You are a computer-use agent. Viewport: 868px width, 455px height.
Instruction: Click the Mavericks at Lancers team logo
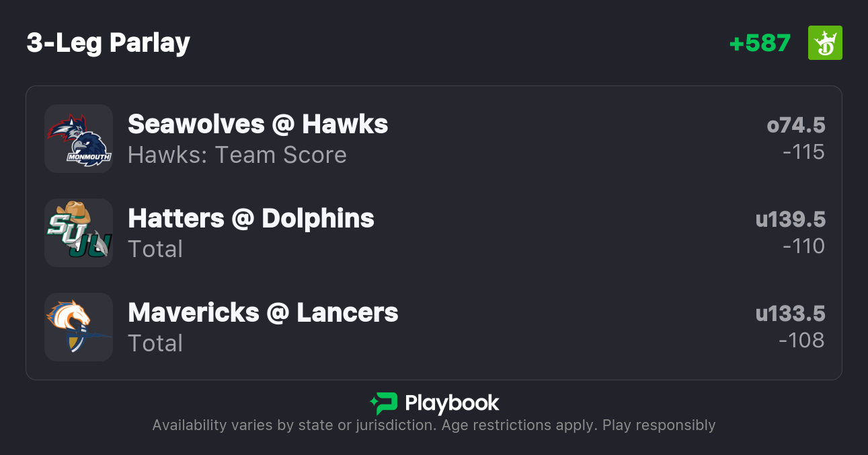(x=79, y=327)
